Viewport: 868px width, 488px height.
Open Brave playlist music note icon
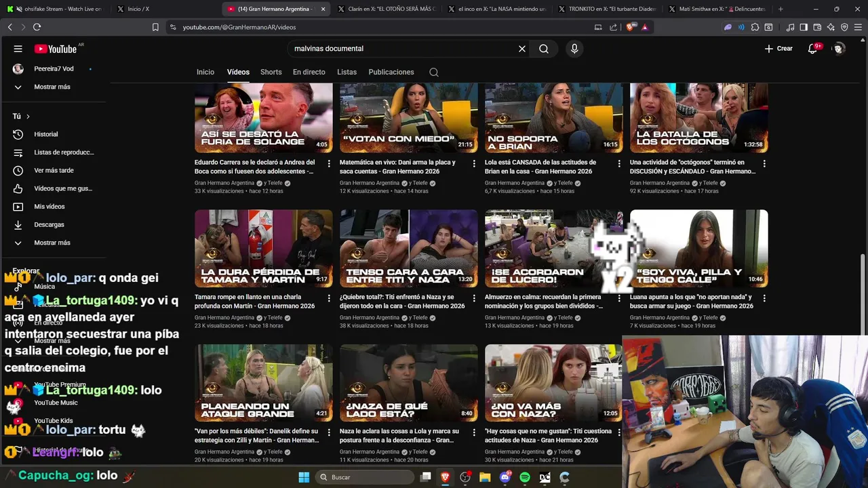790,27
